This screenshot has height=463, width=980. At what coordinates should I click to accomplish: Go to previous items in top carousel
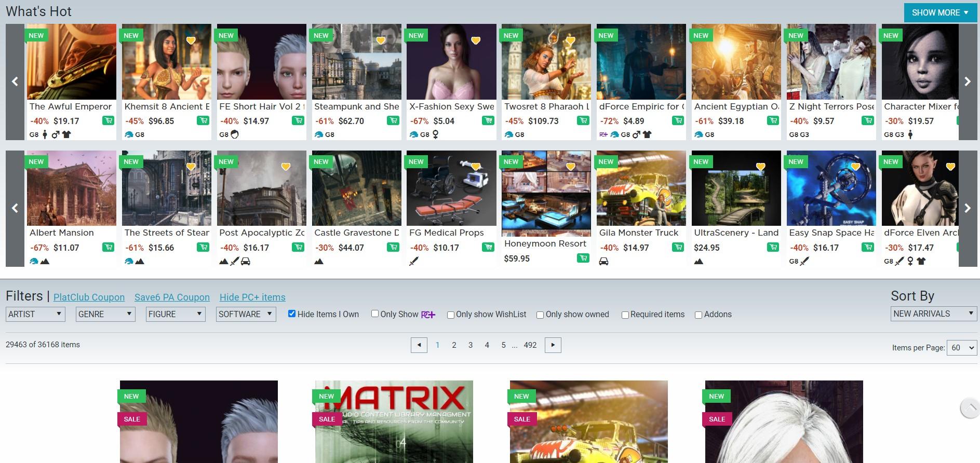click(15, 81)
